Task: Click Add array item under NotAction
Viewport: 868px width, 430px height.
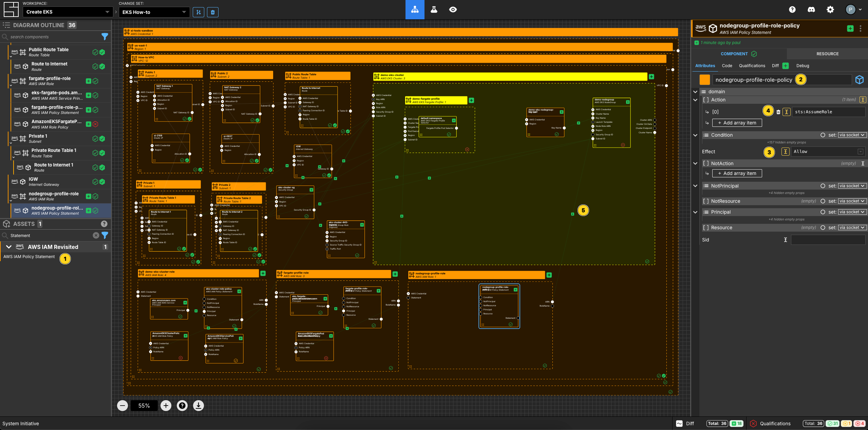Action: click(x=737, y=173)
